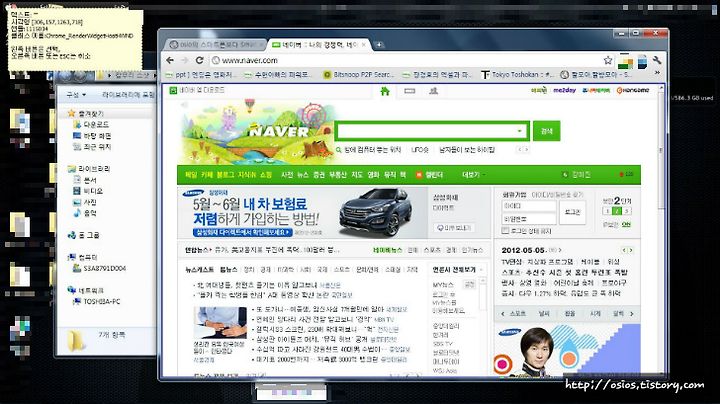Click the Samsung car insurance banner

[303, 213]
